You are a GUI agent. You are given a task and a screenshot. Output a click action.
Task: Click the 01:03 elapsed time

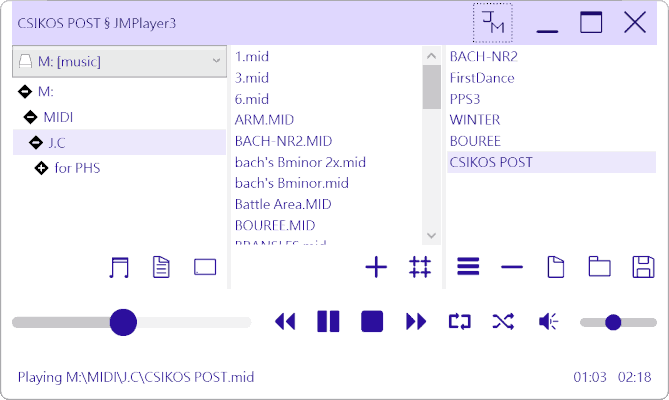pos(590,377)
